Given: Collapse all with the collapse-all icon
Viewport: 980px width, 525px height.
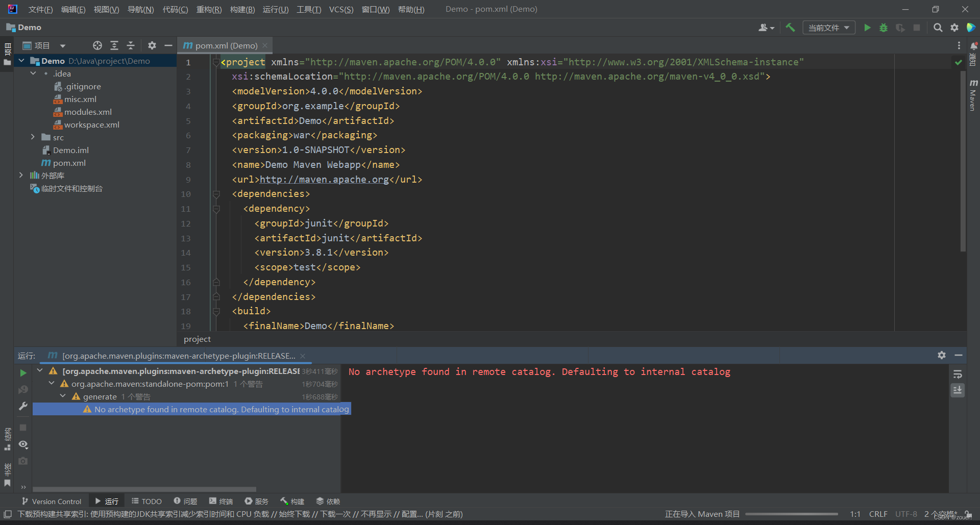Looking at the screenshot, I should coord(130,45).
